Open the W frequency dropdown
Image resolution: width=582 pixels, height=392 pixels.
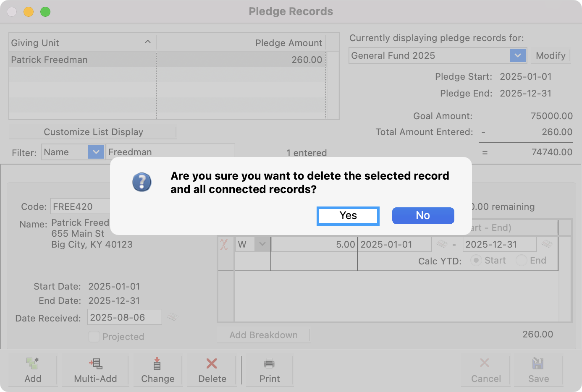click(262, 244)
